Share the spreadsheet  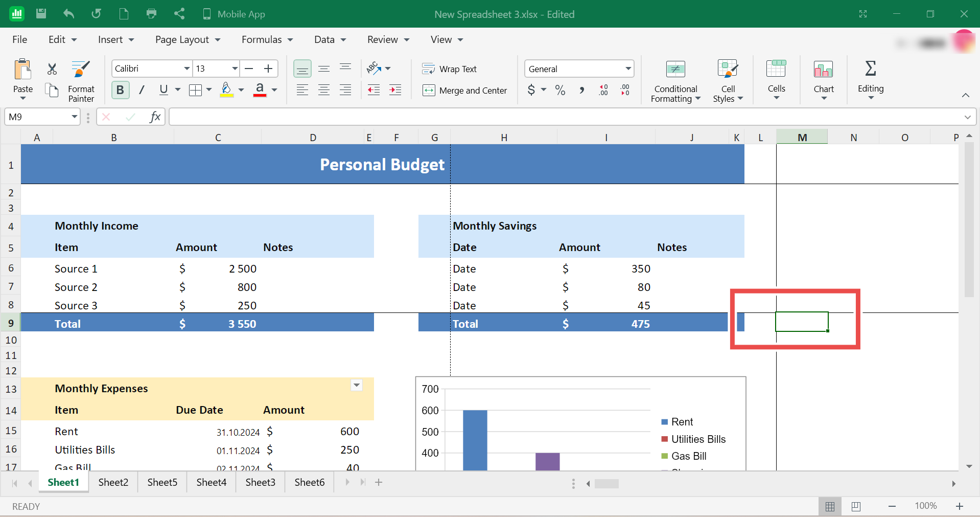pos(179,14)
